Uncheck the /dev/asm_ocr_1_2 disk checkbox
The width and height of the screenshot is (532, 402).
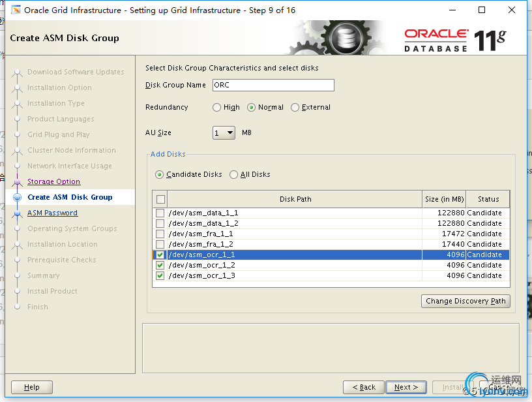click(160, 265)
